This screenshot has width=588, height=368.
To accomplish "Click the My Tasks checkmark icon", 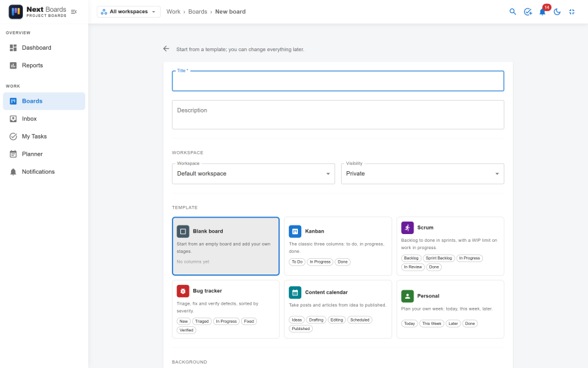I will click(x=13, y=136).
